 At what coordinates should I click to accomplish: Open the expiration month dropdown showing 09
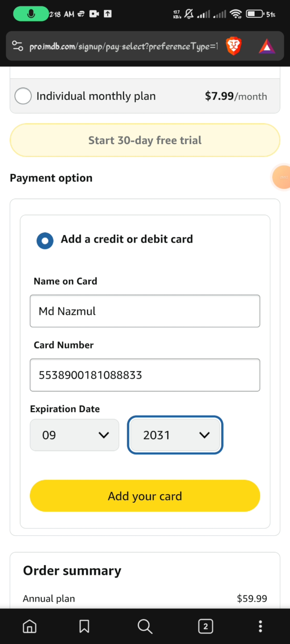pos(74,435)
